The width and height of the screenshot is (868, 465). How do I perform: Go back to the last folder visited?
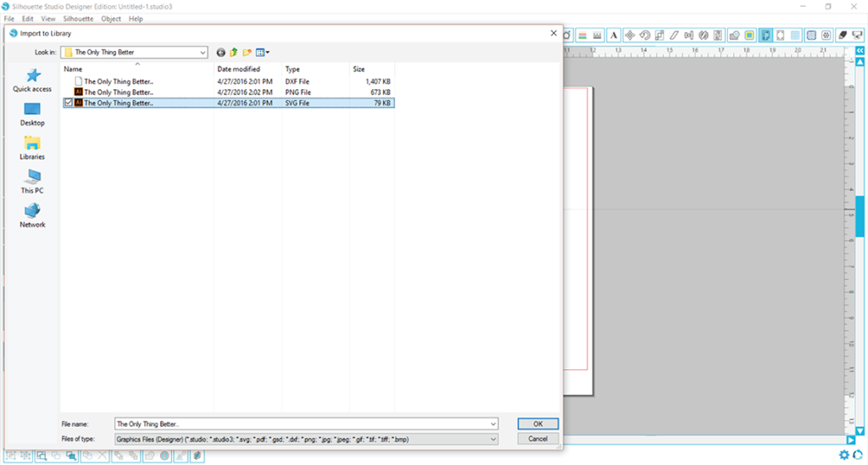[x=221, y=52]
